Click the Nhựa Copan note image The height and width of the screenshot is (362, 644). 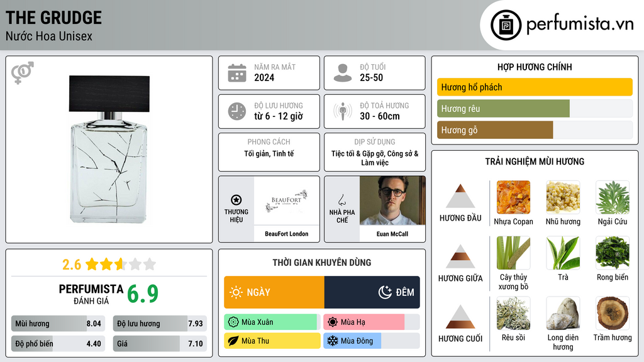(x=513, y=197)
